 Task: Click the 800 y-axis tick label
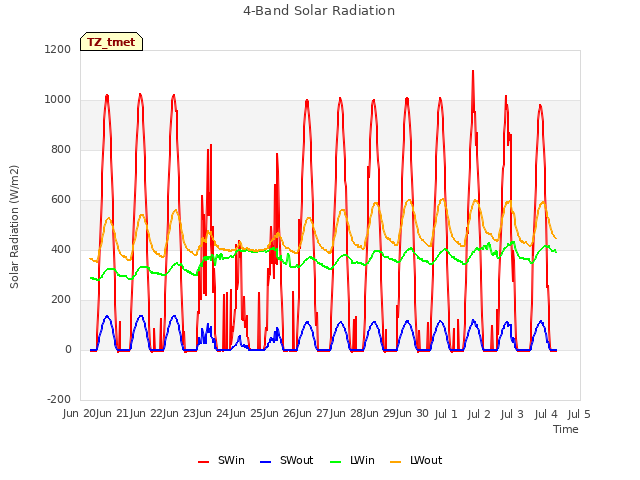tap(61, 149)
